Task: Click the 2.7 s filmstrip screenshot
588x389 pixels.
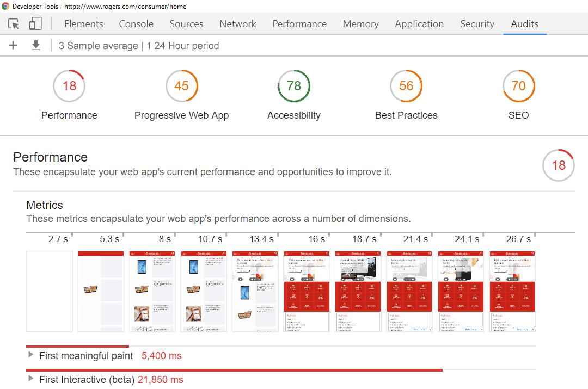Action: (x=50, y=291)
